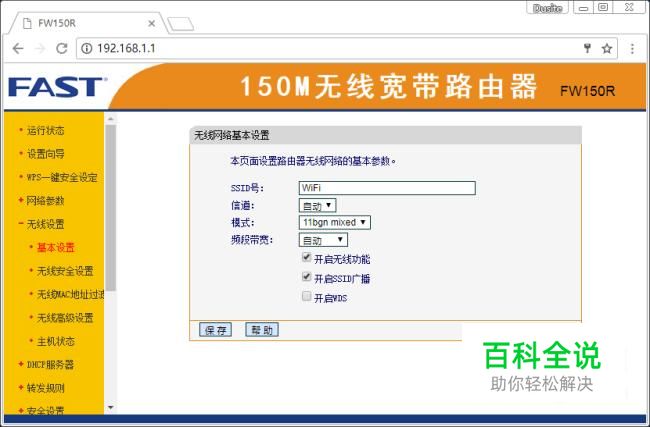Image resolution: width=650 pixels, height=427 pixels.
Task: Open the 模式 dropdown showing 11bgn mixed
Action: 334,223
